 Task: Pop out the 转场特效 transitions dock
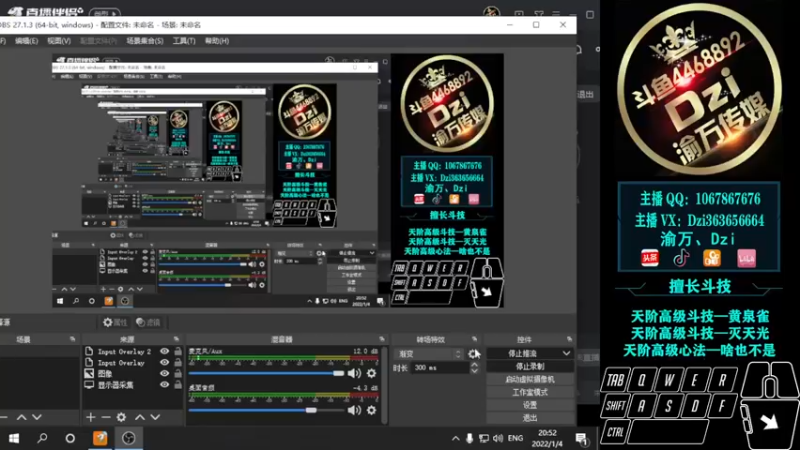point(474,339)
